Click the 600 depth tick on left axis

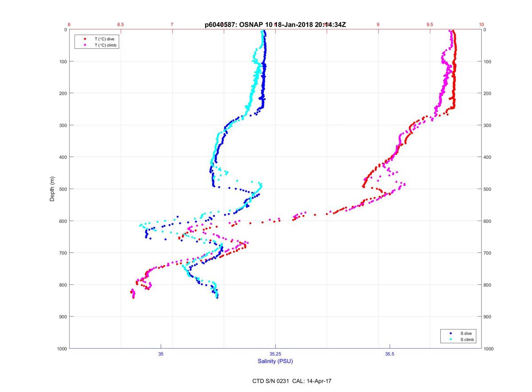point(63,221)
